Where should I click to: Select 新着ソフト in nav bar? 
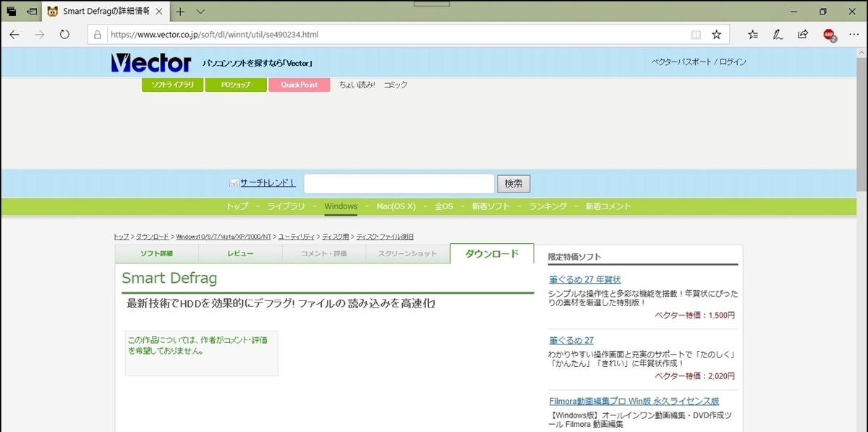tap(491, 206)
